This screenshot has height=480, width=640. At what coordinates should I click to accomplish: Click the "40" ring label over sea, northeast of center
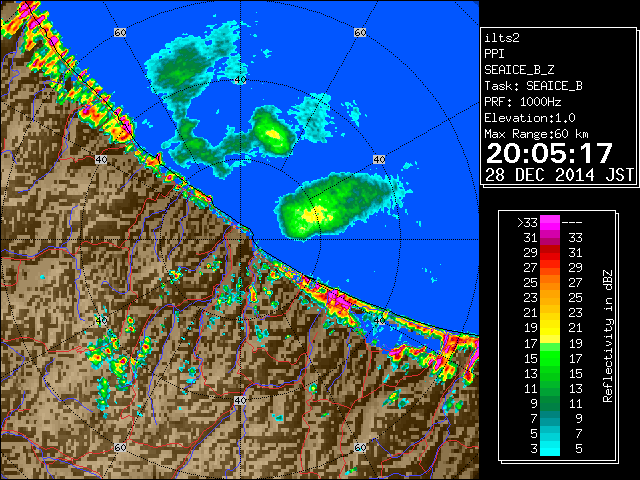379,159
